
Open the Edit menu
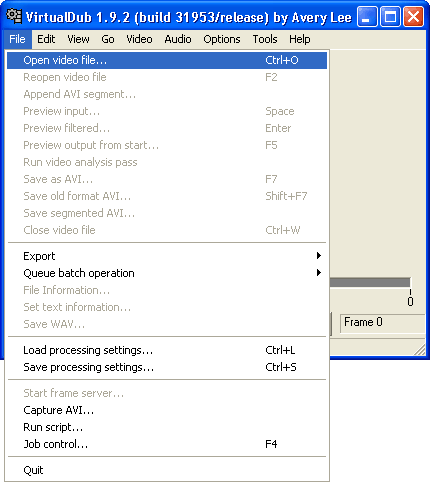click(x=46, y=39)
